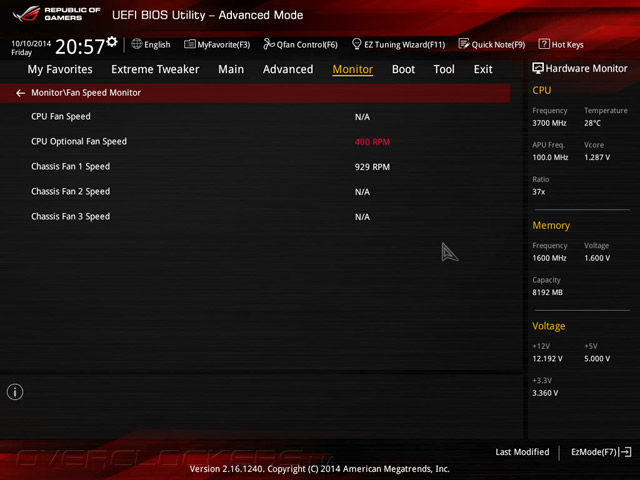The width and height of the screenshot is (640, 480).
Task: Click the 1600 MHz memory frequency
Action: pyautogui.click(x=549, y=258)
